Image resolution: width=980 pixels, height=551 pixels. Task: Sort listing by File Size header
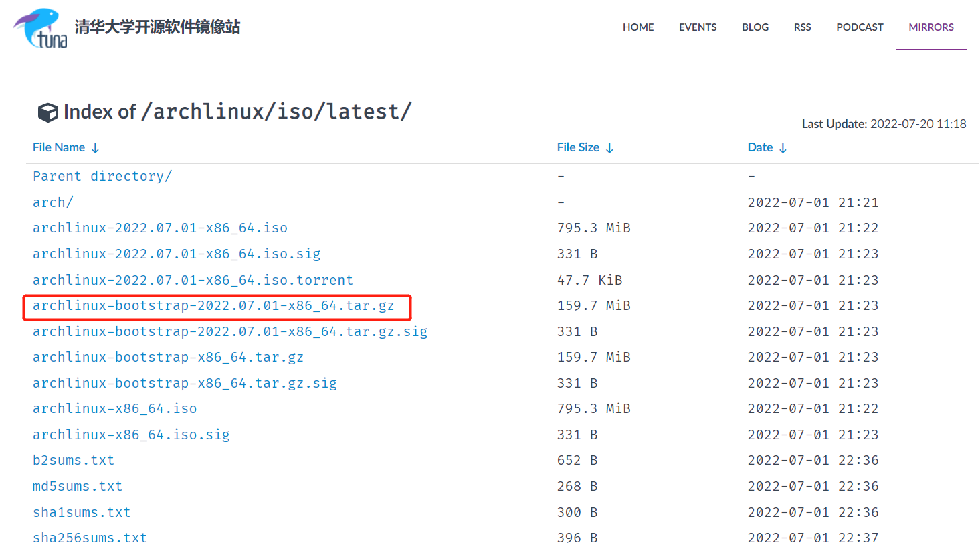(x=578, y=147)
